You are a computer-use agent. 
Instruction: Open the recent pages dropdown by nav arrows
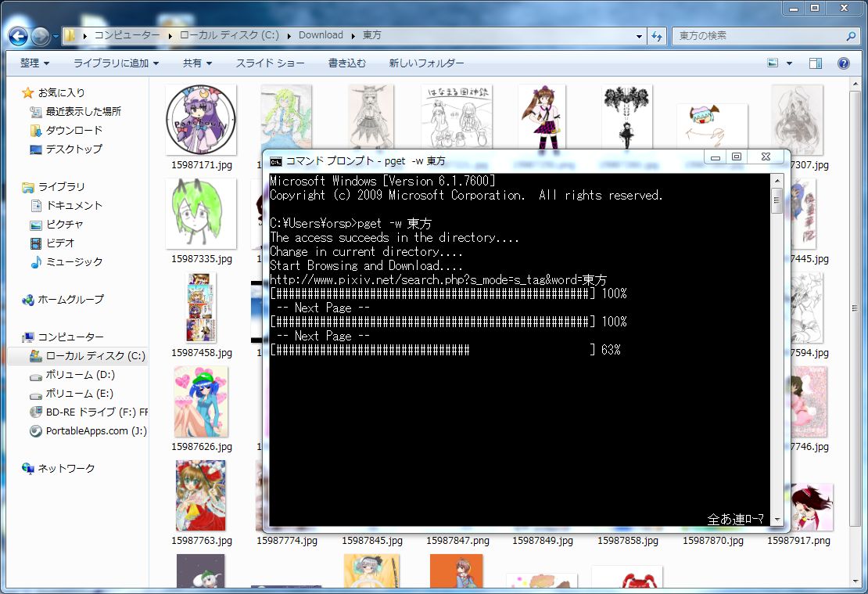coord(56,37)
